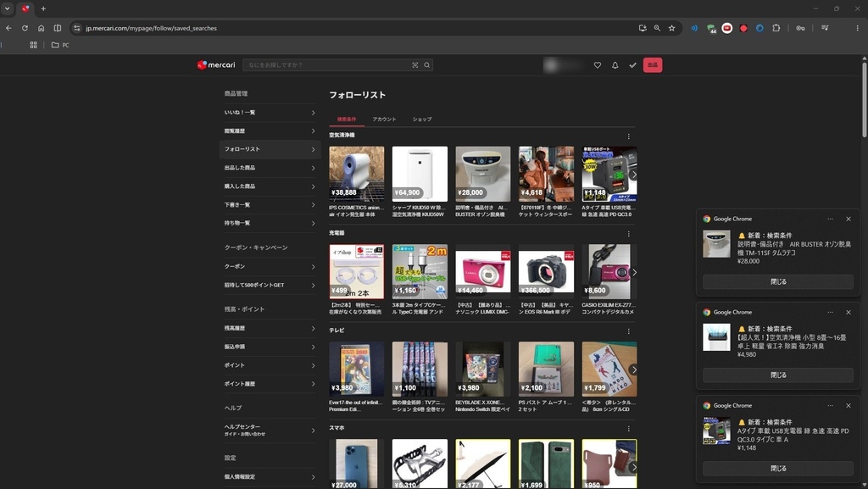This screenshot has width=868, height=489.
Task: Open options menu for 空気清浄機 search
Action: point(628,136)
